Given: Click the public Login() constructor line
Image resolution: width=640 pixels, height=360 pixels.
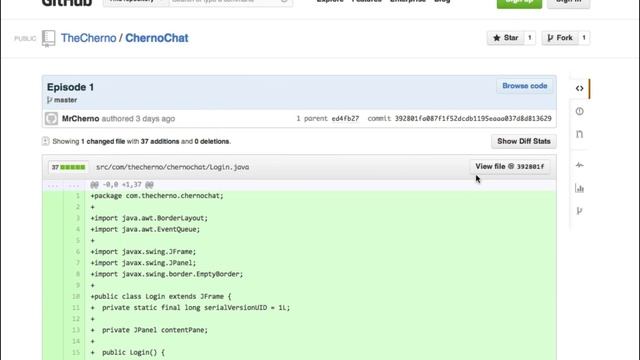Looking at the screenshot, I should [x=128, y=352].
